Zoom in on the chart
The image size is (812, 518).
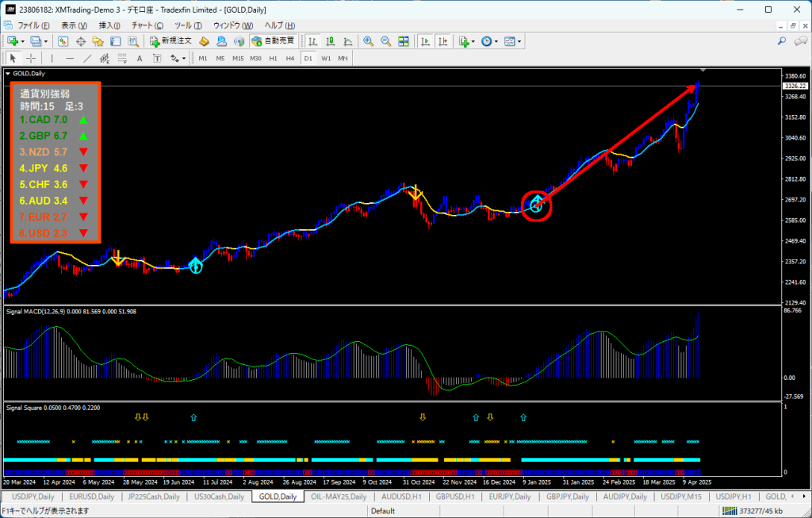(368, 41)
